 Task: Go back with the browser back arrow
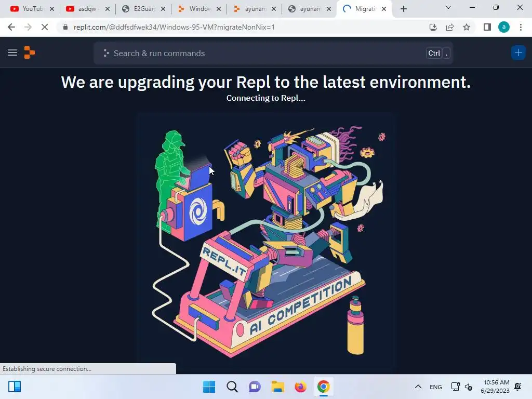point(11,27)
